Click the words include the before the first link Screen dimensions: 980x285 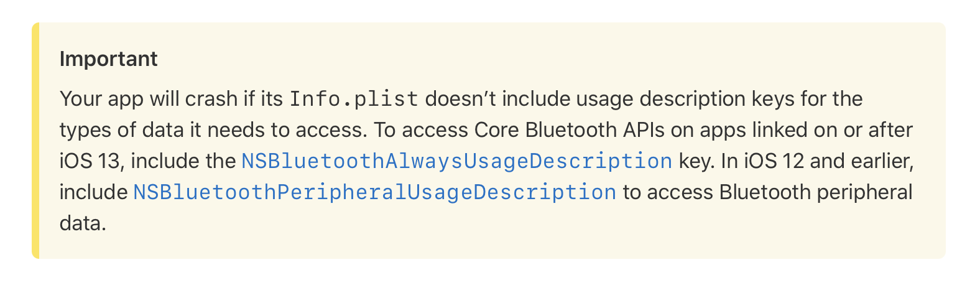(183, 161)
